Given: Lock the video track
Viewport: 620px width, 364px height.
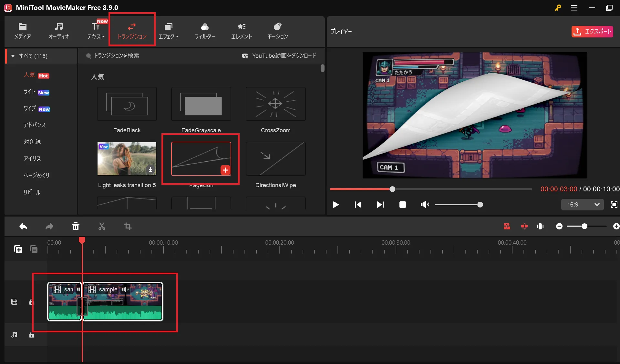Looking at the screenshot, I should click(31, 302).
